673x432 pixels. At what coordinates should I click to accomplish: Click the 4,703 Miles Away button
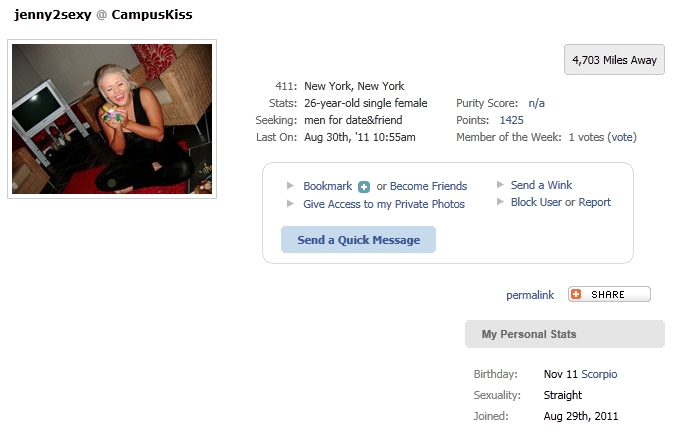614,60
